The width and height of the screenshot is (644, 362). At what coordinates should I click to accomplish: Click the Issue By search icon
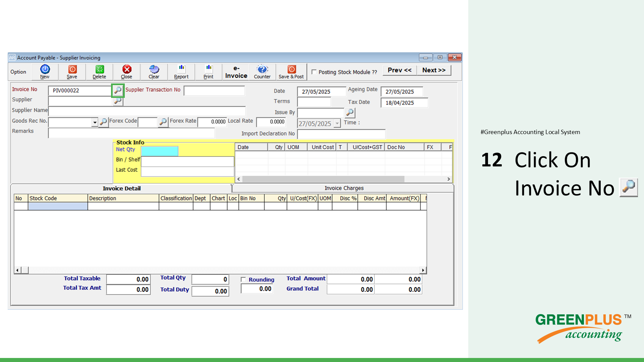(350, 112)
